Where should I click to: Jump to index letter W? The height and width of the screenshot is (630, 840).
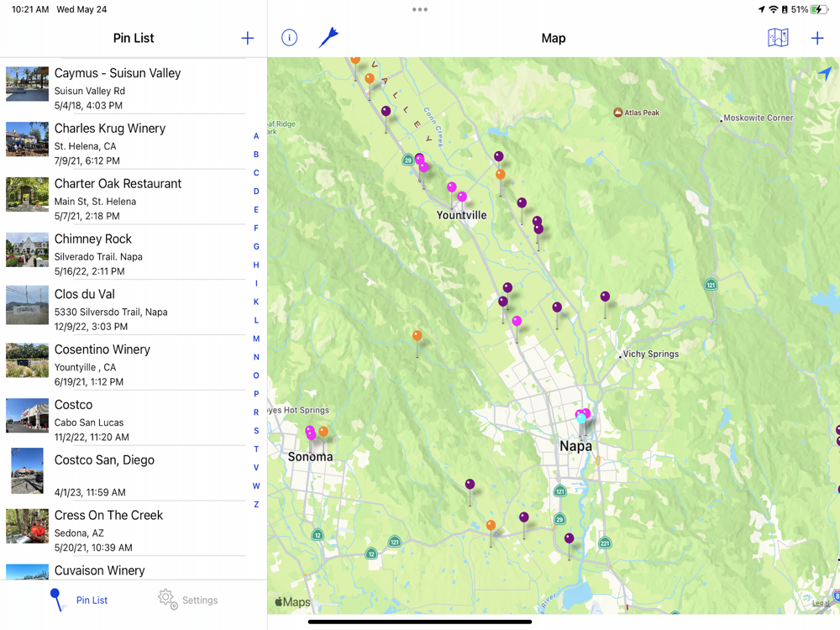(256, 486)
